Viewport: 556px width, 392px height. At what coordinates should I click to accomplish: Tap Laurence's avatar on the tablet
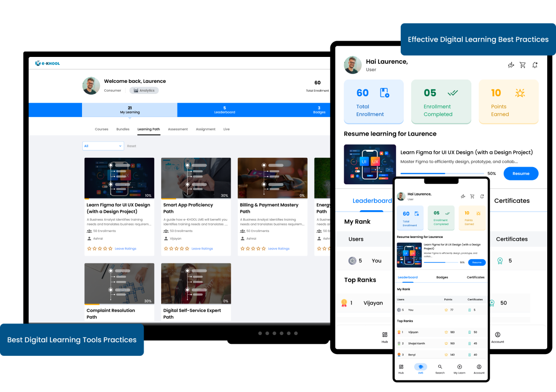353,65
